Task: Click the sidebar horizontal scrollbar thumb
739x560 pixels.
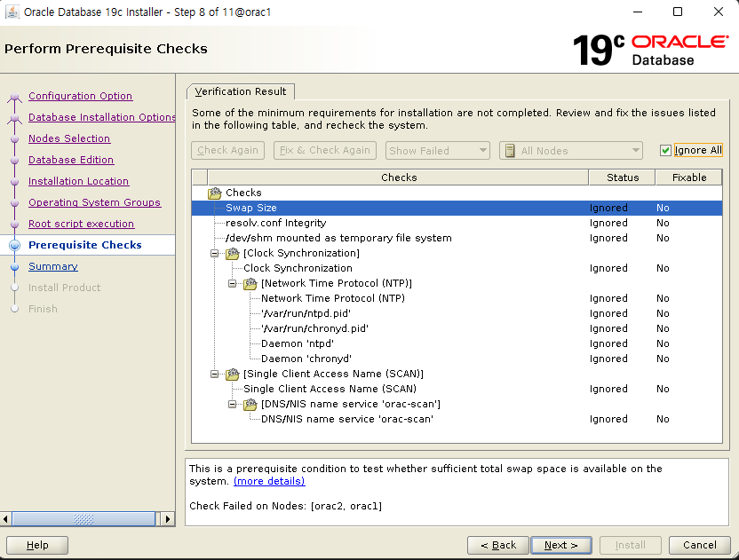Action: pos(83,519)
